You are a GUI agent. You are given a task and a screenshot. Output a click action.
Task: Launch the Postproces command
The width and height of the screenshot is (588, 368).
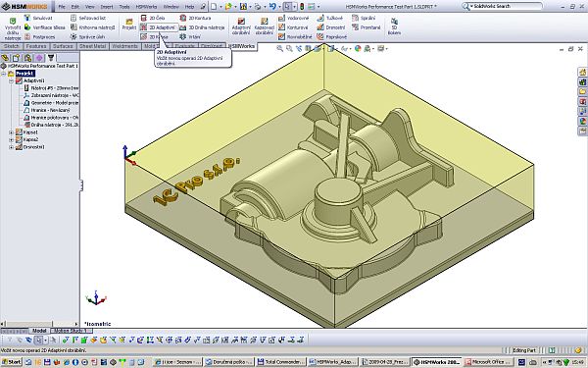[x=40, y=37]
